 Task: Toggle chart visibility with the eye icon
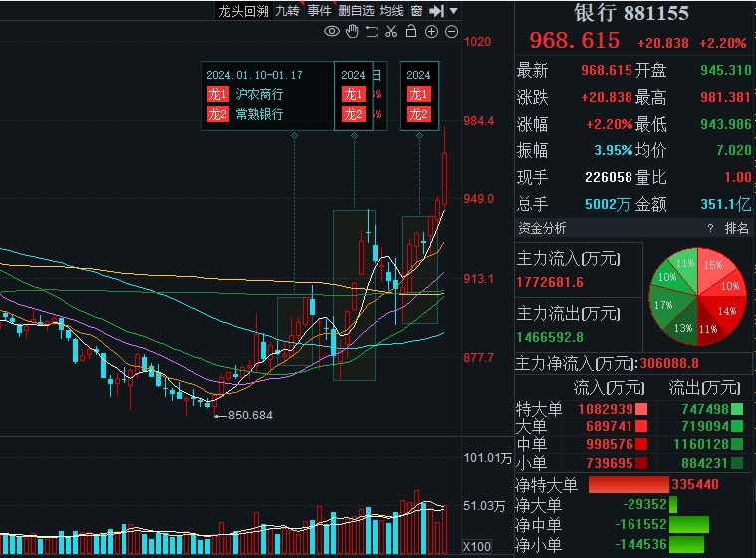click(332, 31)
